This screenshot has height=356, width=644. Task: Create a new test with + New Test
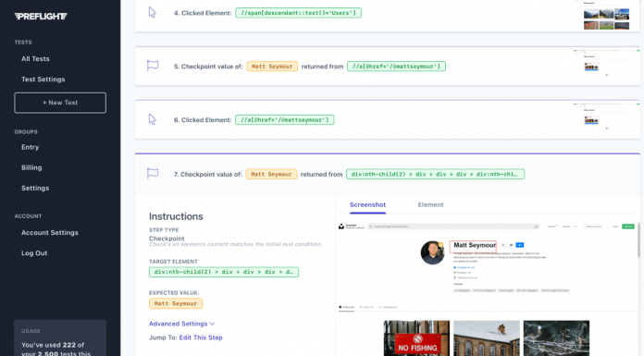(x=60, y=103)
